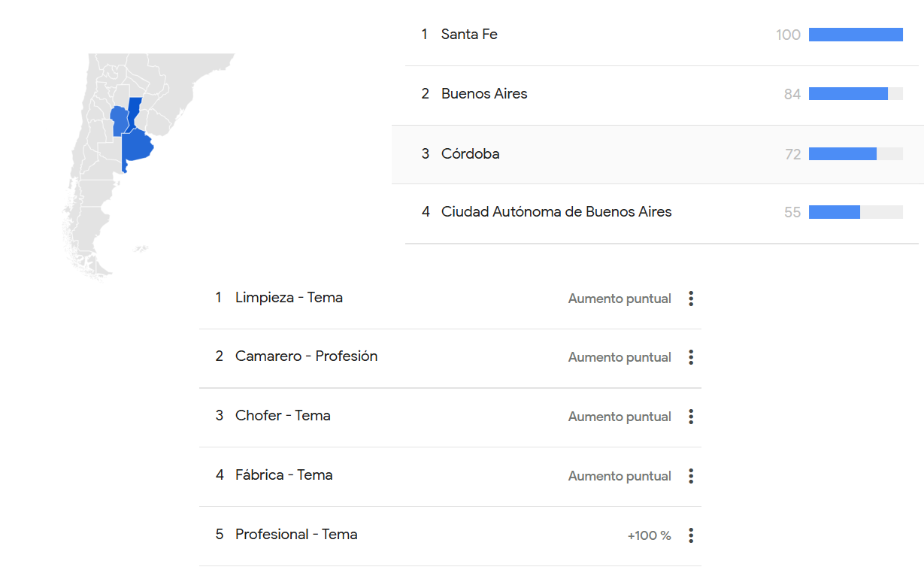The width and height of the screenshot is (924, 570).
Task: Open three-dot menu for Camarero - Profesión
Action: (x=691, y=357)
